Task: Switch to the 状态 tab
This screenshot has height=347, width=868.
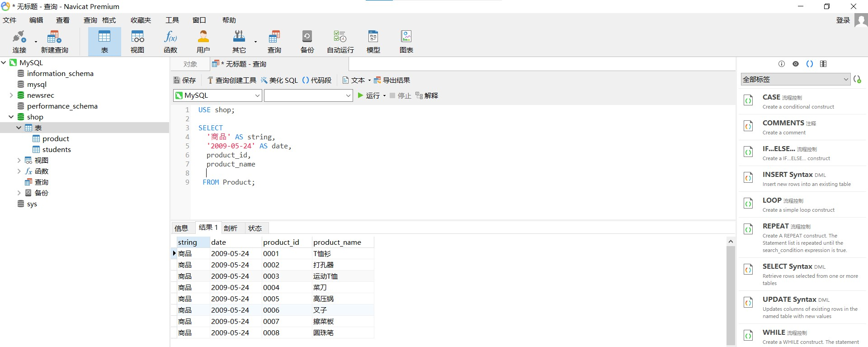Action: (x=255, y=228)
